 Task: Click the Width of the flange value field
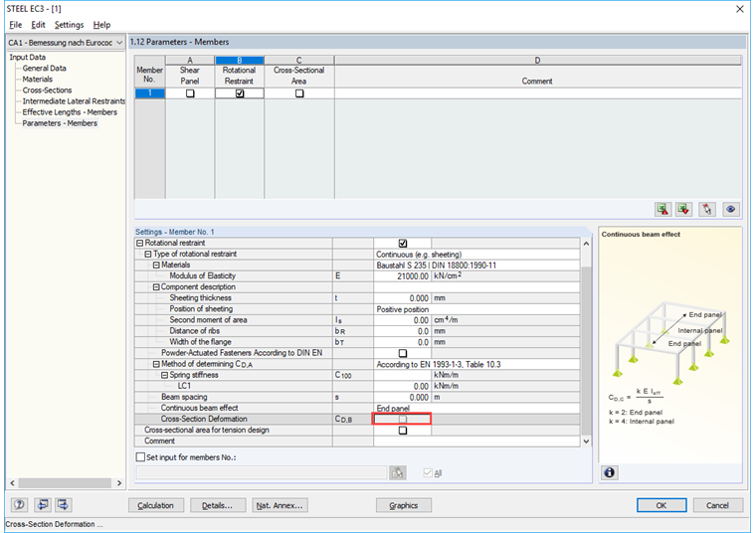402,342
